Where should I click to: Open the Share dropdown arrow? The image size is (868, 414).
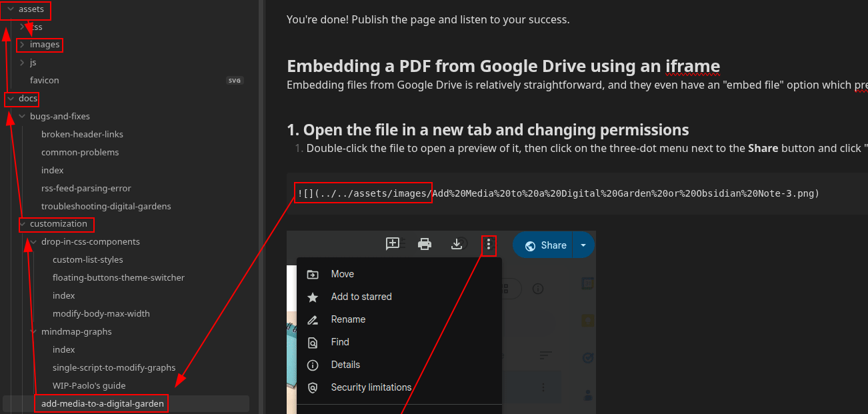click(583, 245)
